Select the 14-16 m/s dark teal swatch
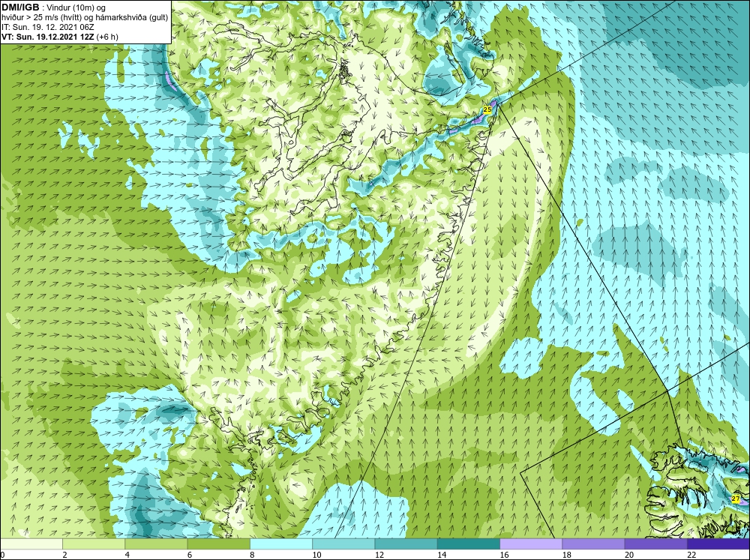 (469, 544)
